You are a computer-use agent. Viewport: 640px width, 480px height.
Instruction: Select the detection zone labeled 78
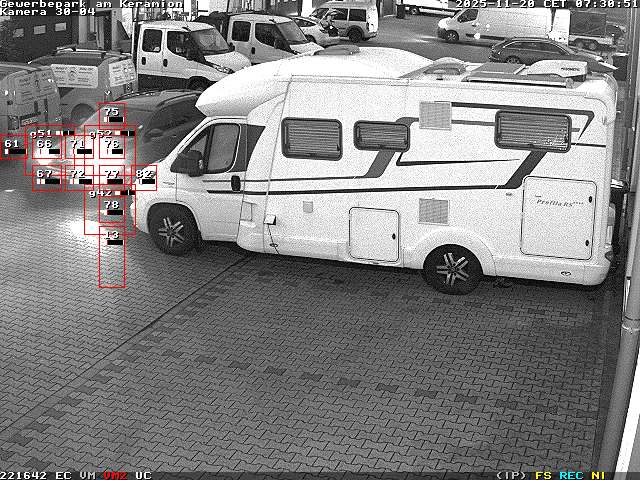[112, 208]
